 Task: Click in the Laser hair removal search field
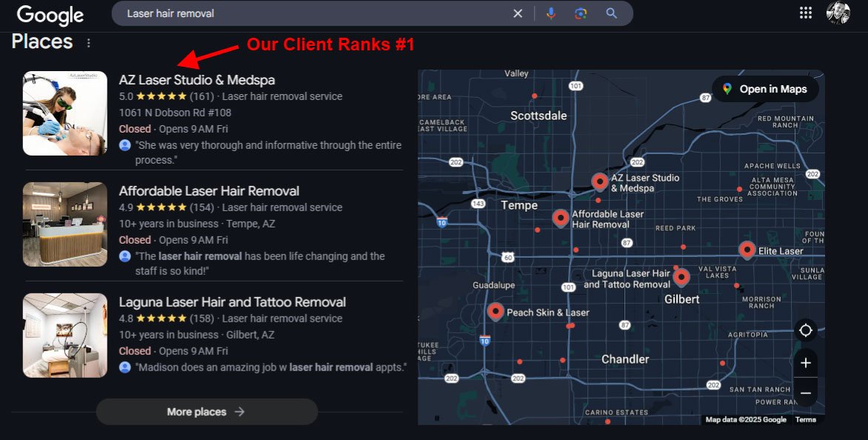click(x=311, y=13)
